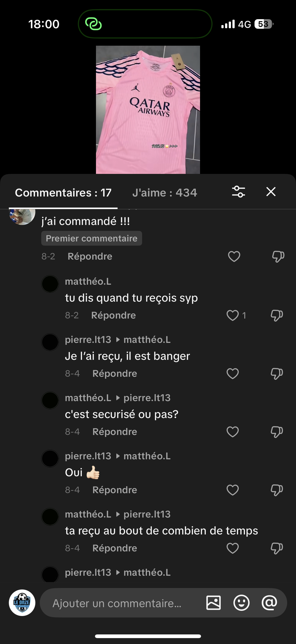Attach an image to the comment
The width and height of the screenshot is (296, 644).
213,603
